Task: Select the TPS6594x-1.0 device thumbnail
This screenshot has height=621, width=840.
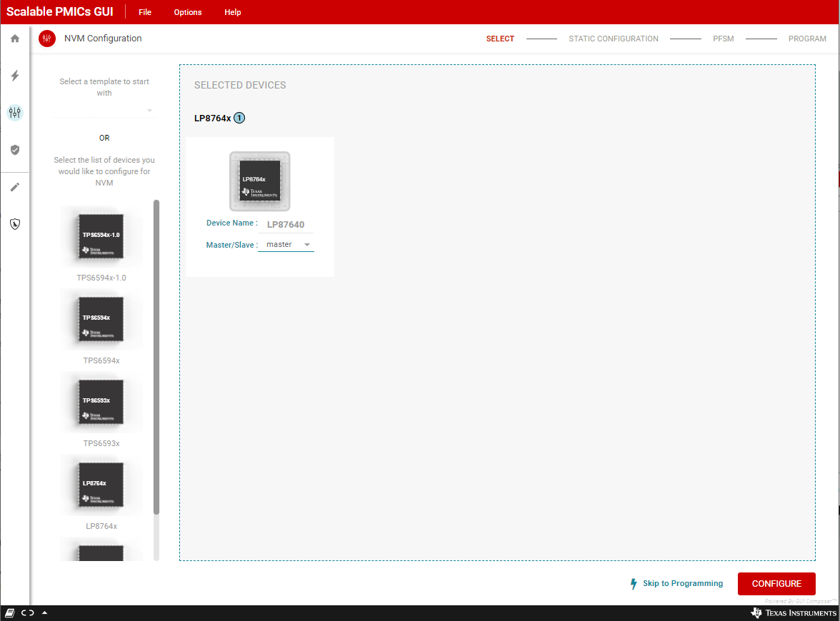Action: [101, 237]
